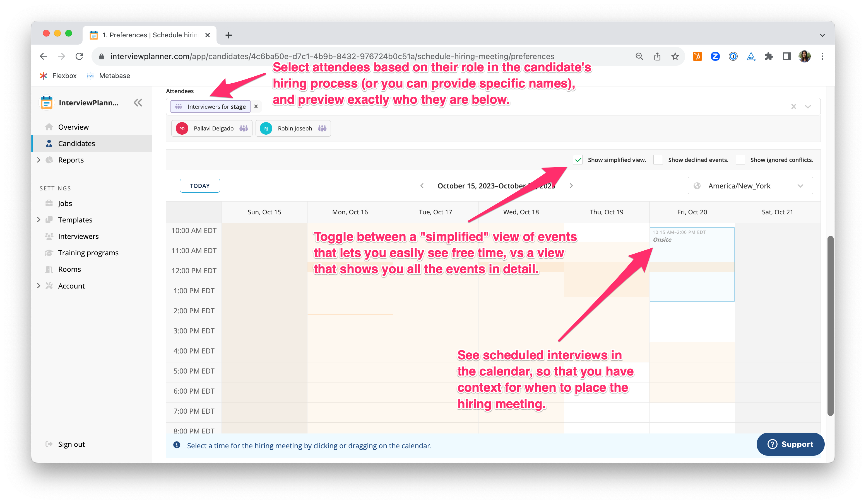
Task: Expand the Templates sidebar section
Action: coord(39,220)
